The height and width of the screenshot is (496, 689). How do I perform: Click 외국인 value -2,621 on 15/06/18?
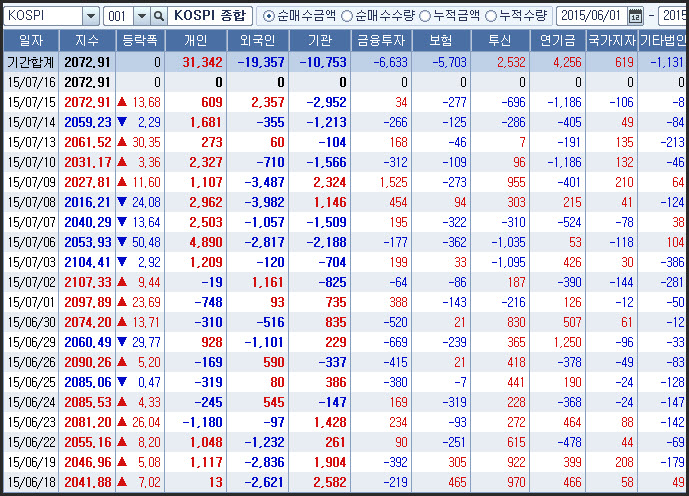tap(265, 482)
